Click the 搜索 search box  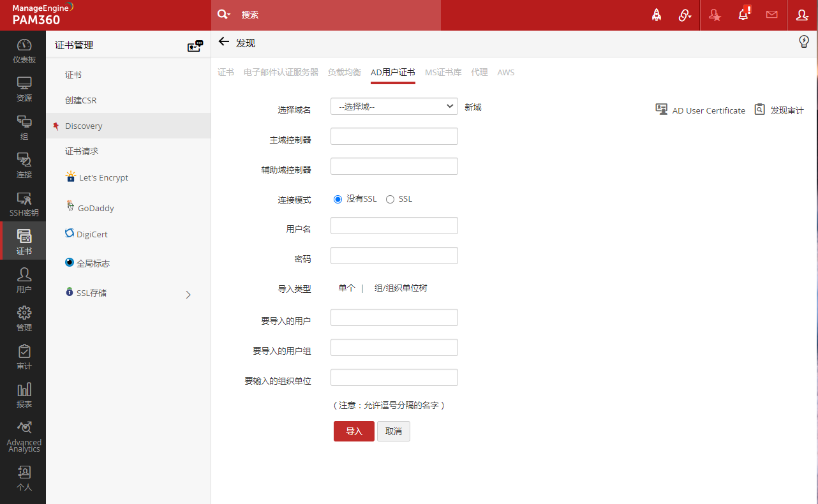pyautogui.click(x=338, y=15)
